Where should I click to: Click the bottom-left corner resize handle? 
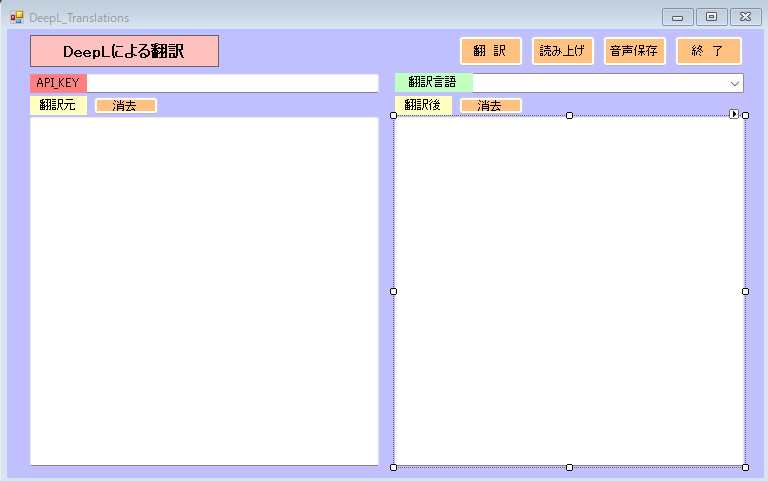(x=393, y=467)
